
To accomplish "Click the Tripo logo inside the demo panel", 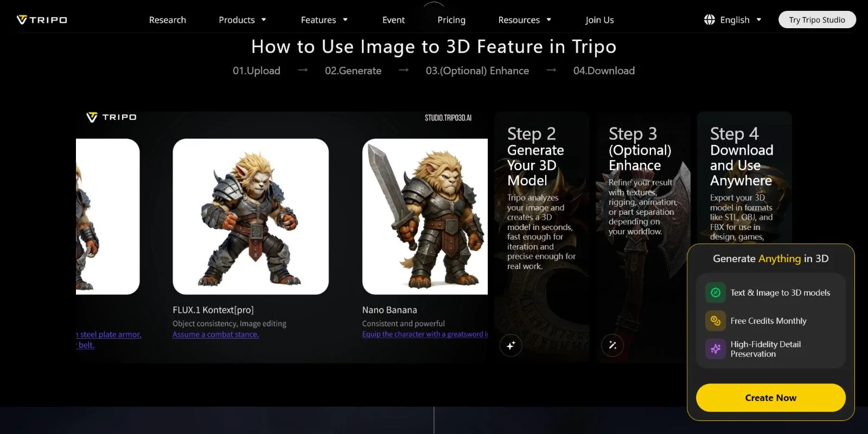I will (x=112, y=117).
